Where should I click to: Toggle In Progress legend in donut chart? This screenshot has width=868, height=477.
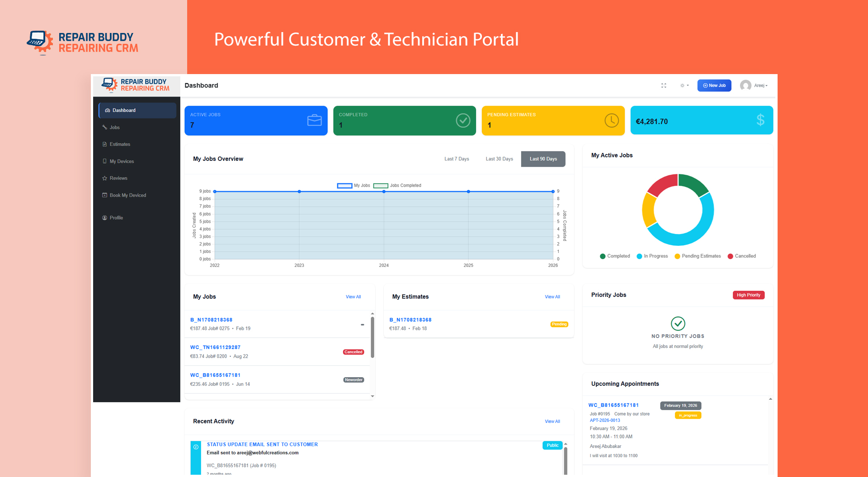[652, 256]
